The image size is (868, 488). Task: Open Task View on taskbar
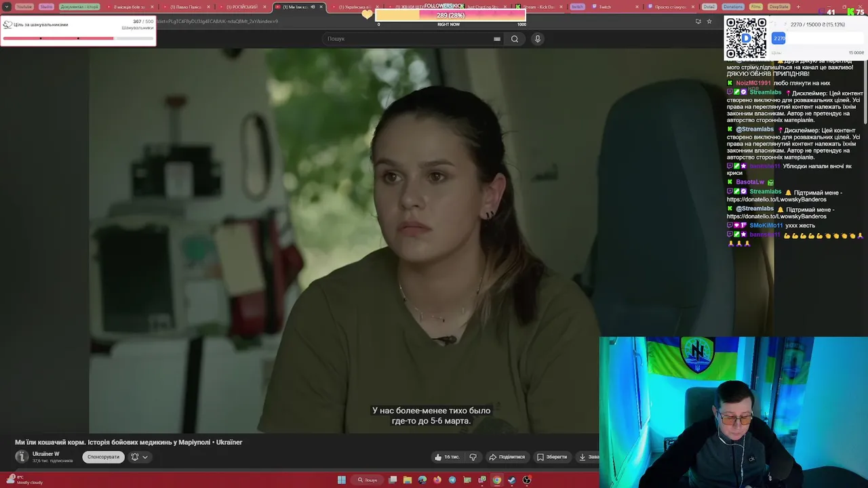[393, 480]
